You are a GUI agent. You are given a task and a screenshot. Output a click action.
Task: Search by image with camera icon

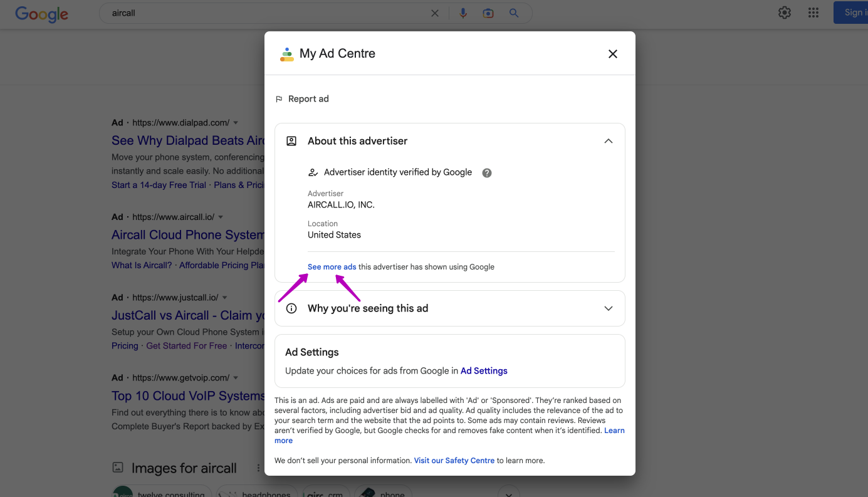[x=488, y=13]
